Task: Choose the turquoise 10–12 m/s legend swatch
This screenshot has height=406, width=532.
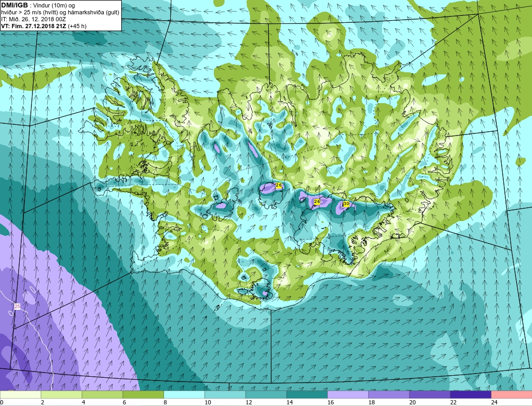Action: 225,395
